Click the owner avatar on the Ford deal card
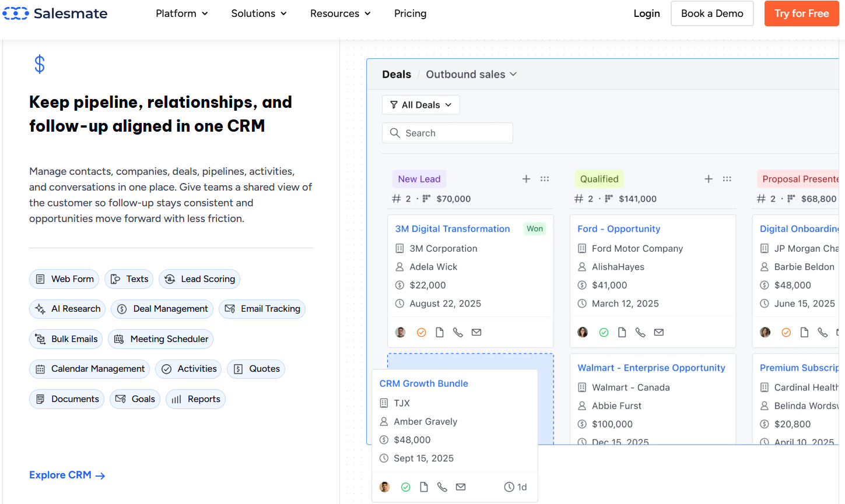Viewport: 845px width, 504px height. tap(583, 332)
